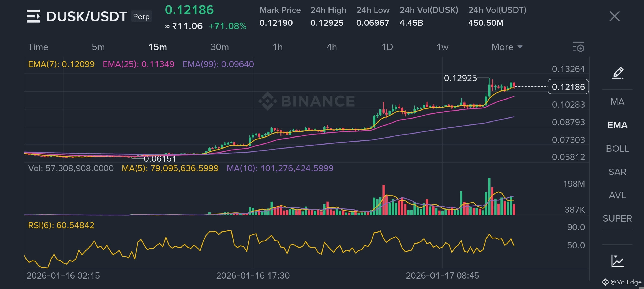Screen dimensions: 644x289
Task: Open chart settings icon beside More
Action: (x=578, y=47)
